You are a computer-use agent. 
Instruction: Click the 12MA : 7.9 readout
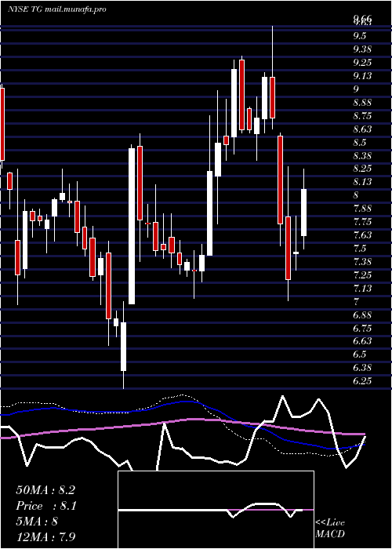click(45, 536)
